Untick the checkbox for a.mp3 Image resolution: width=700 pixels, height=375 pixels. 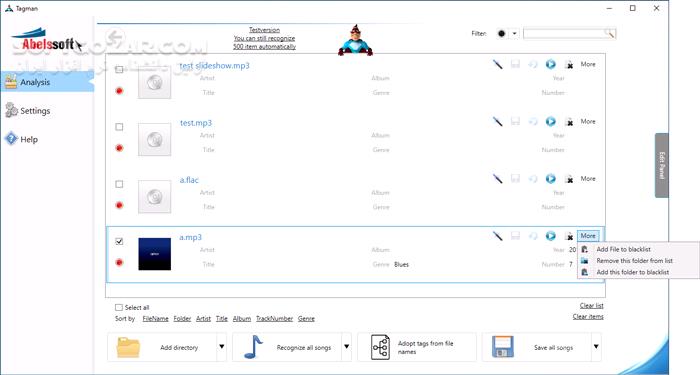click(119, 241)
